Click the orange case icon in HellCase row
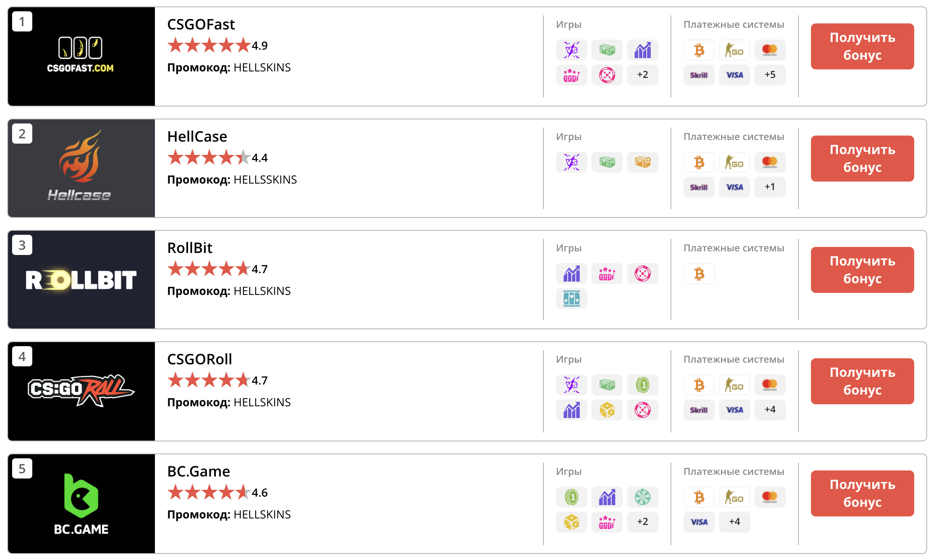Viewport: 936px width, 560px height. click(x=642, y=162)
